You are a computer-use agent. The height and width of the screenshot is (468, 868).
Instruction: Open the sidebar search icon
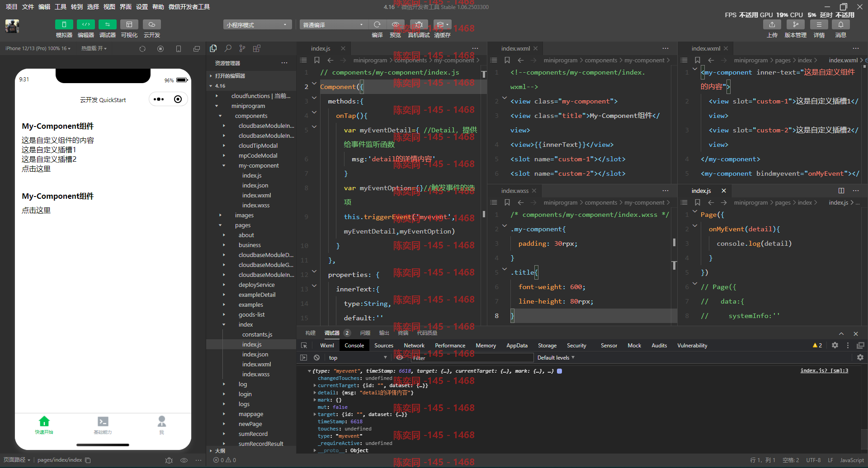pos(228,48)
